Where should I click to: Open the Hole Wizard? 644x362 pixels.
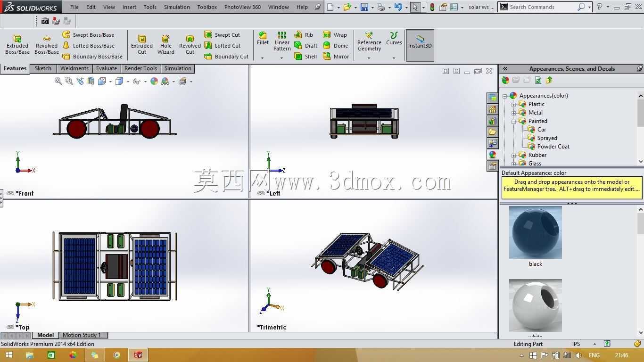pos(166,45)
